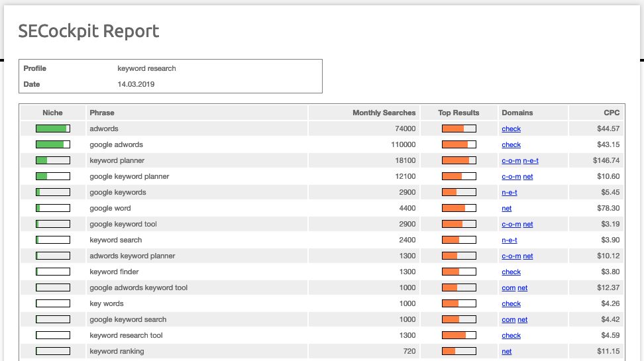Select the 'net' link in the google word row
Image resolution: width=644 pixels, height=361 pixels.
click(x=506, y=209)
